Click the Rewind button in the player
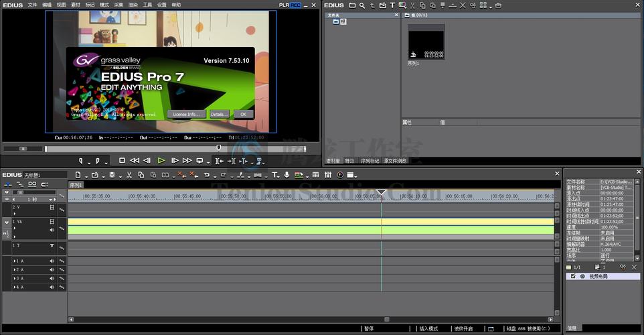Screen dimensions: 644x335 click(x=135, y=161)
